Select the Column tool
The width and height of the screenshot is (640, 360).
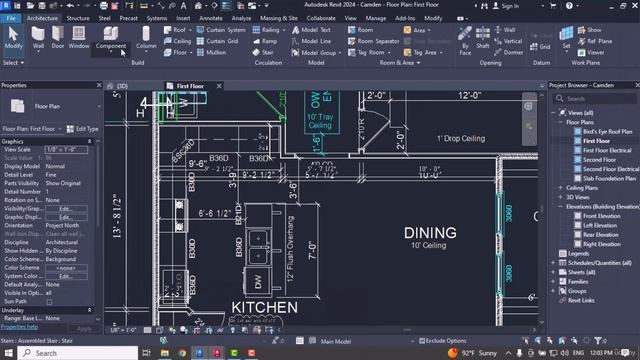click(146, 38)
